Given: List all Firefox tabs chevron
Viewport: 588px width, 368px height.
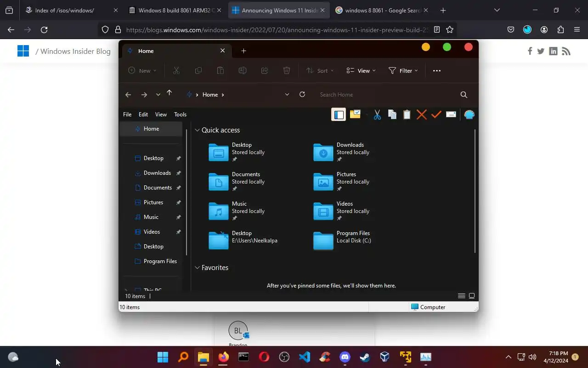Looking at the screenshot, I should pos(497,10).
